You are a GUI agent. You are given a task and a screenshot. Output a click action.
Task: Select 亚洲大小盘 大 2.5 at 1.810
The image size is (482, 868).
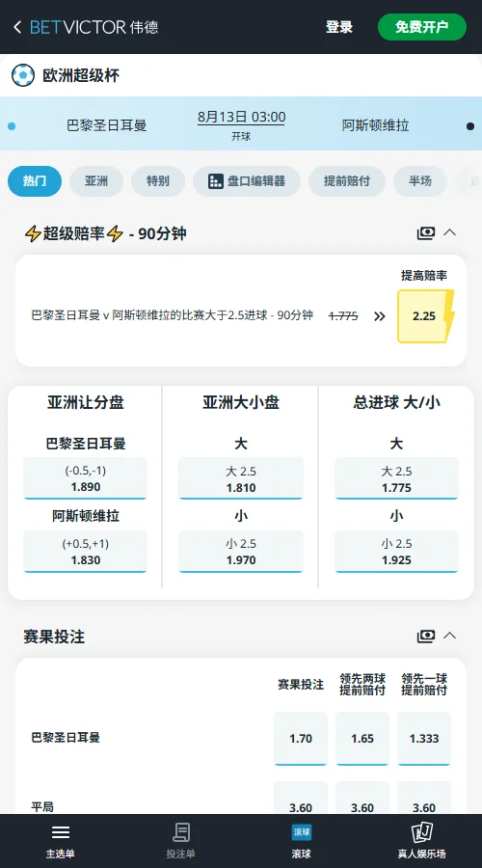point(241,478)
